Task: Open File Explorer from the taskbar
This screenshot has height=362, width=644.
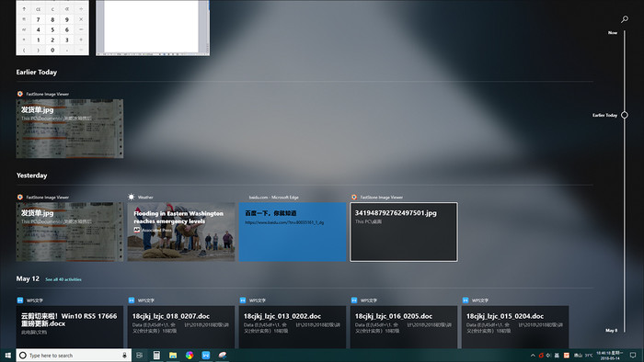Action: tap(173, 355)
